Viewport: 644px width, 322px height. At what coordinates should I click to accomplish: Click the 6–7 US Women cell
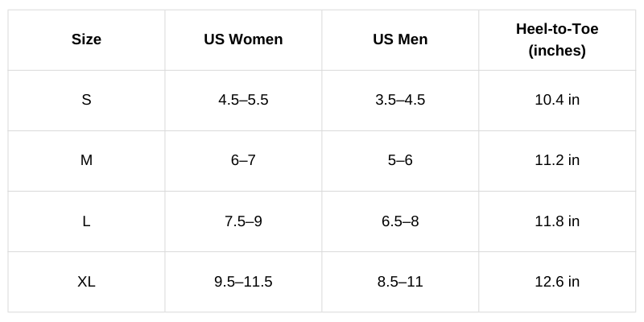point(243,160)
